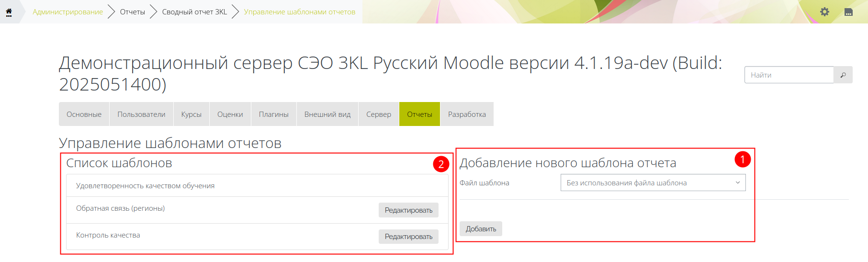Switch to the Внешний вид tab
Image resolution: width=868 pixels, height=262 pixels.
327,114
